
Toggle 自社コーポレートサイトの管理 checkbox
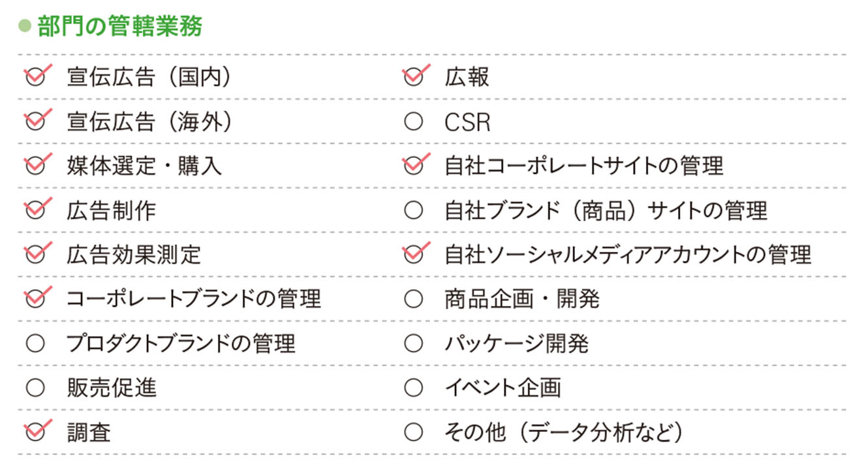414,166
